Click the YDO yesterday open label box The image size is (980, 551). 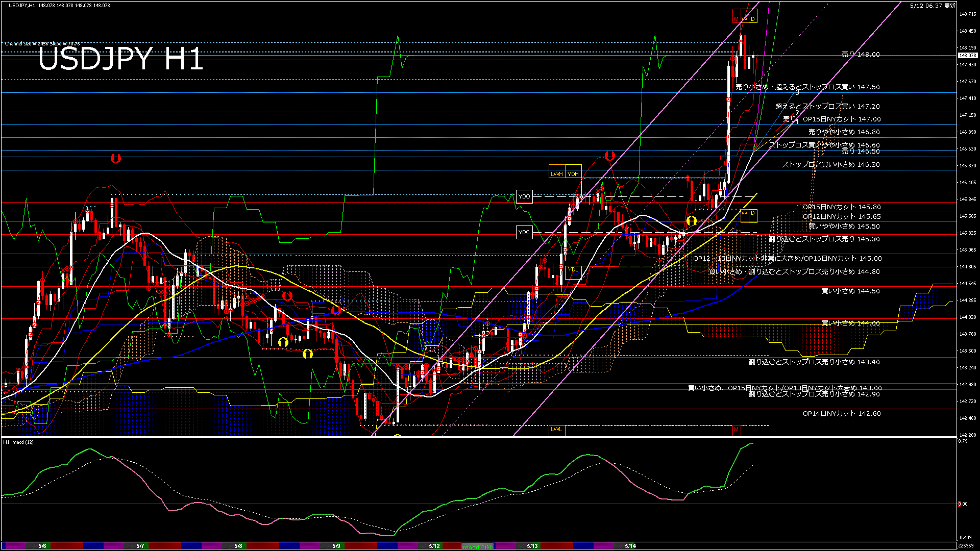pyautogui.click(x=524, y=196)
